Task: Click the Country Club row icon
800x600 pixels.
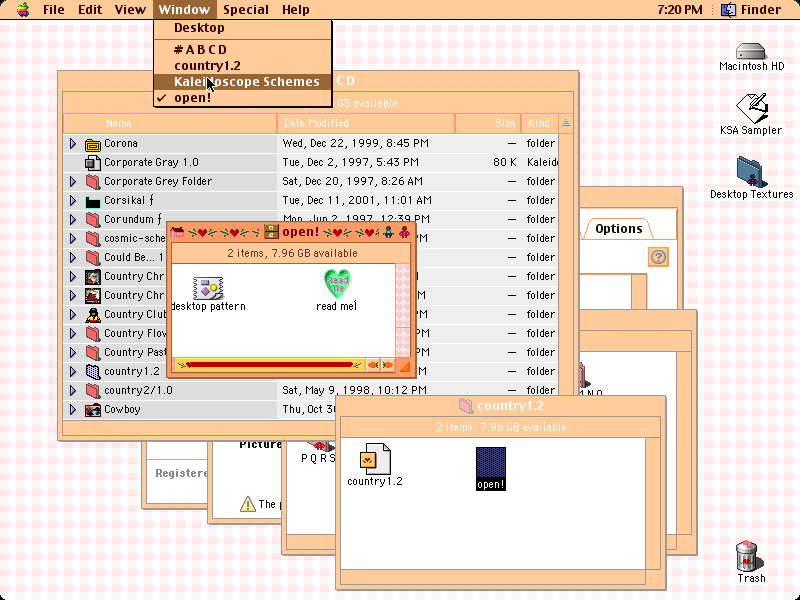Action: [x=93, y=315]
